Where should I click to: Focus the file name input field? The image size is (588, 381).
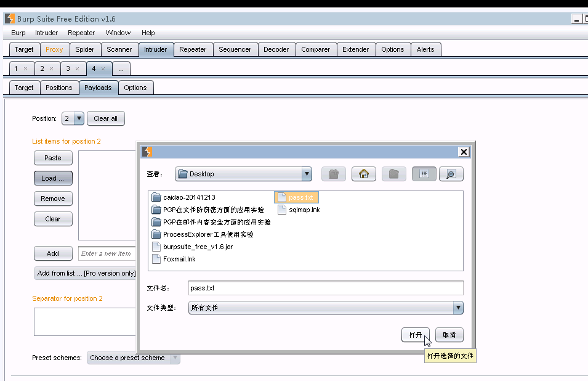point(326,288)
